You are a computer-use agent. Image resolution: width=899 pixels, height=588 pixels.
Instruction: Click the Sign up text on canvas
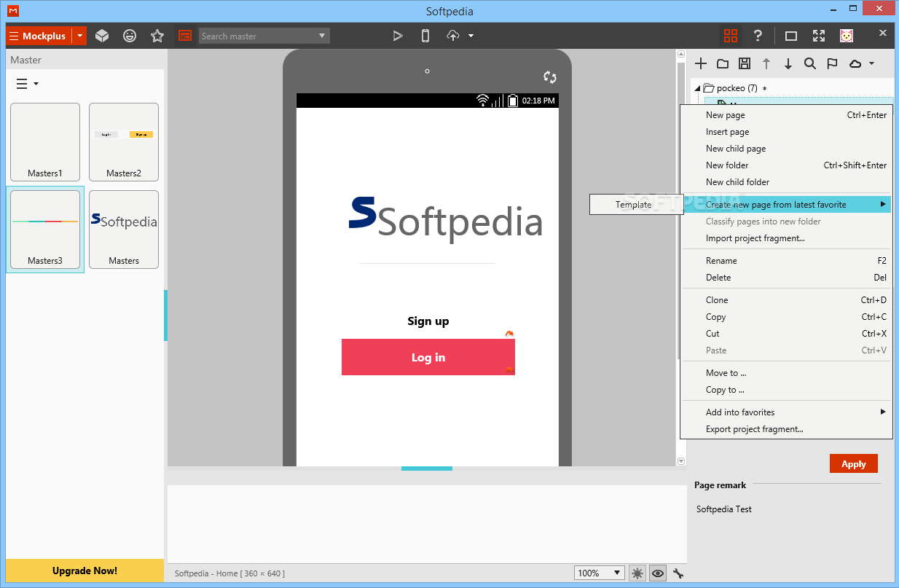(428, 321)
